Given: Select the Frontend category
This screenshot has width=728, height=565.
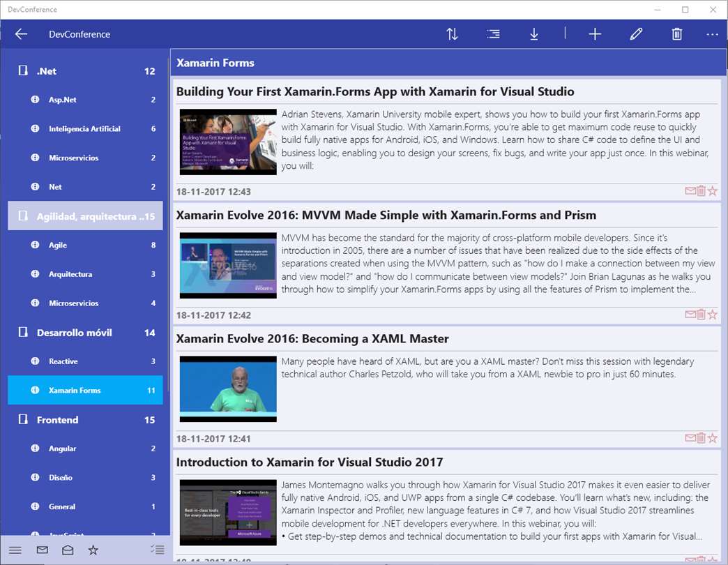Looking at the screenshot, I should click(x=86, y=420).
